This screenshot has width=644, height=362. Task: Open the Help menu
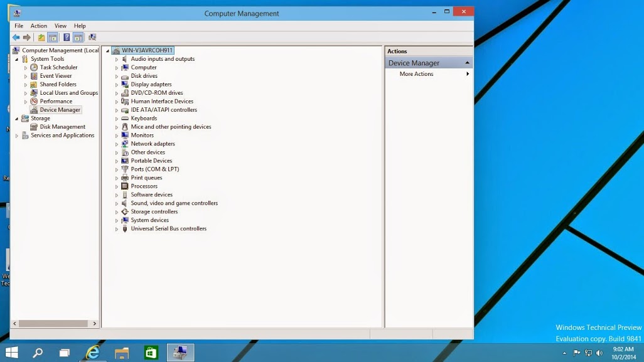coord(80,26)
